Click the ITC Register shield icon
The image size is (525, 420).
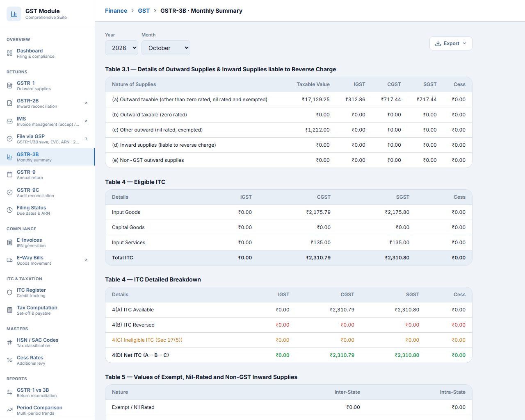9,293
